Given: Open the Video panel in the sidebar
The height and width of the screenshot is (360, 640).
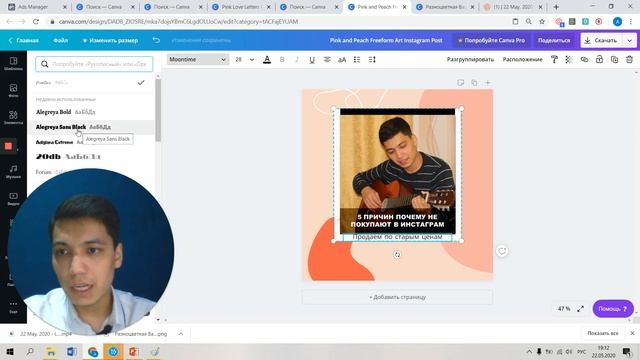Looking at the screenshot, I should click(x=13, y=198).
